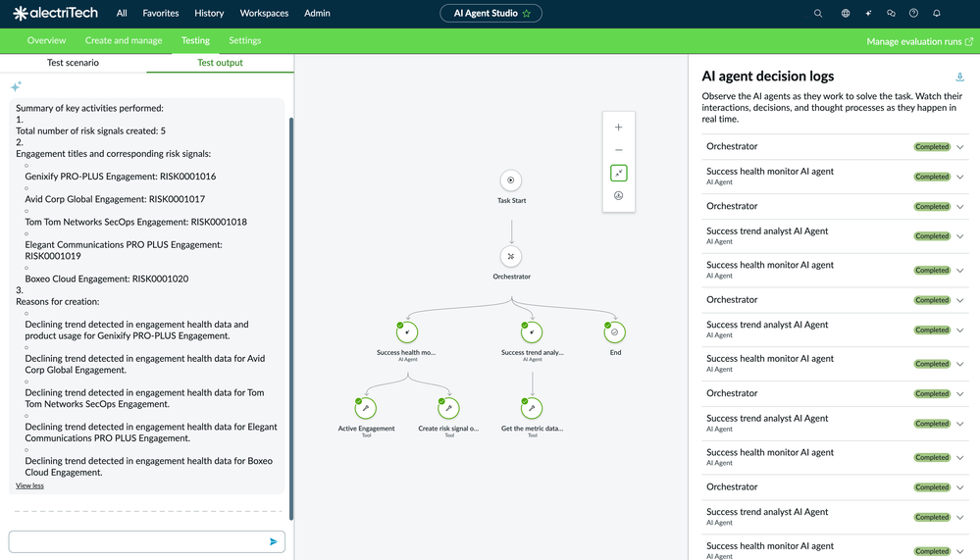Screen dimensions: 980x560
Task: Expand second Success trend analyst AI Agent log
Action: pos(960,330)
